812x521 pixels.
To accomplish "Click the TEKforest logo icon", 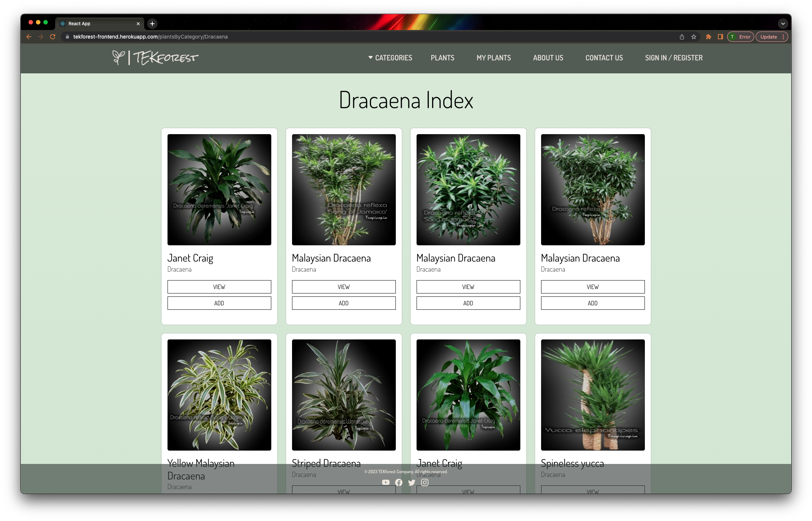I will pyautogui.click(x=118, y=58).
